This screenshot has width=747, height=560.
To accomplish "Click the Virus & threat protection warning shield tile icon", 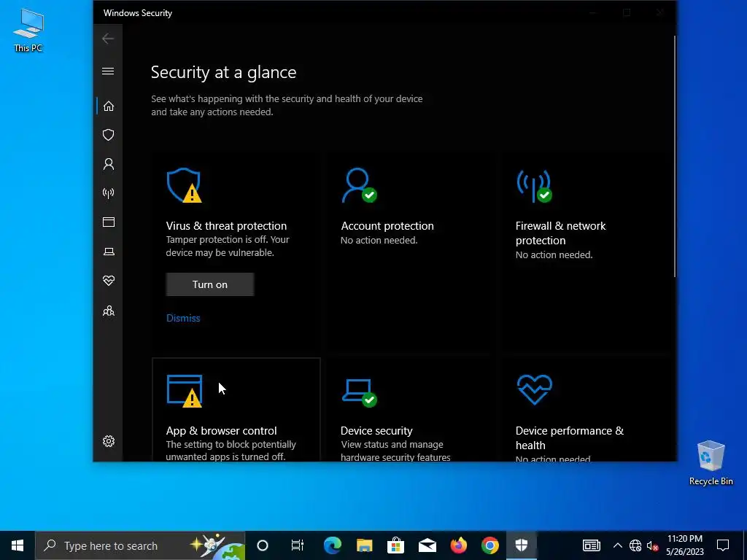I will (185, 185).
